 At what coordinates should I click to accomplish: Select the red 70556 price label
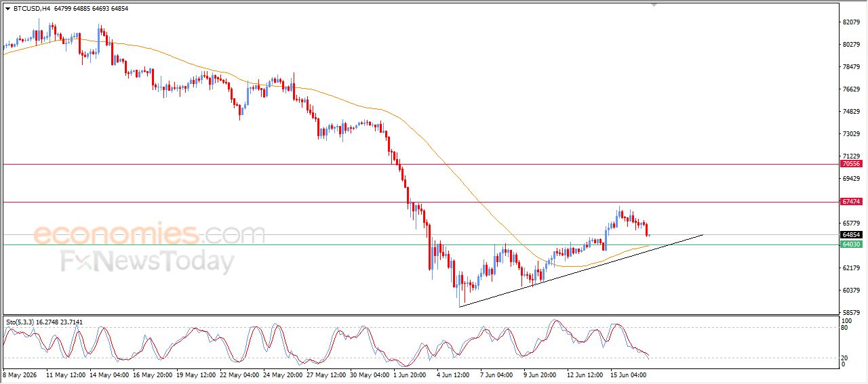pyautogui.click(x=851, y=164)
